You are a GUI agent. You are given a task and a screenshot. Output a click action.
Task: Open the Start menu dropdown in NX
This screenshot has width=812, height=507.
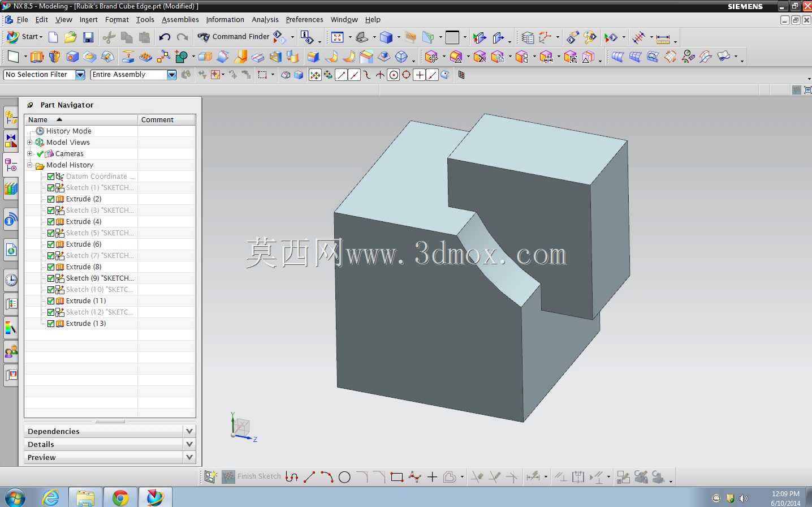pos(25,37)
